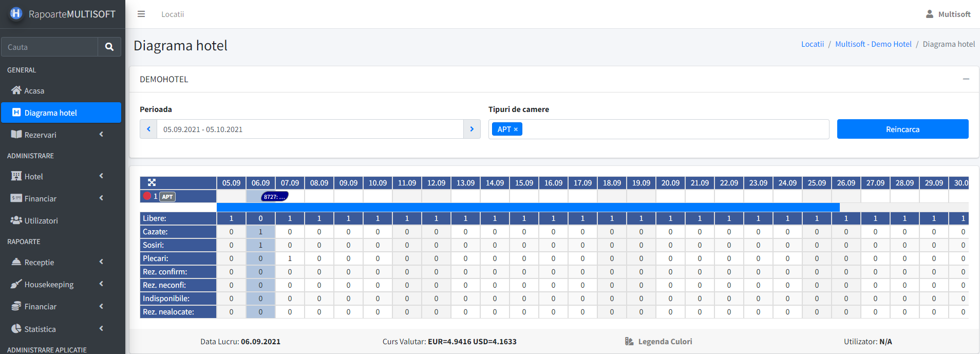The height and width of the screenshot is (354, 980).
Task: Open Multisoft - Demo Hotel breadcrumb link
Action: click(x=873, y=44)
